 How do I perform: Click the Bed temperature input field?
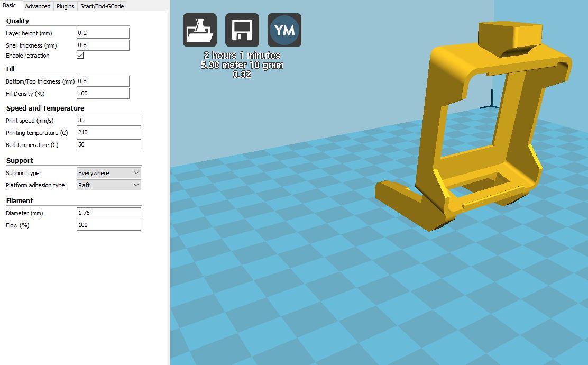(109, 145)
